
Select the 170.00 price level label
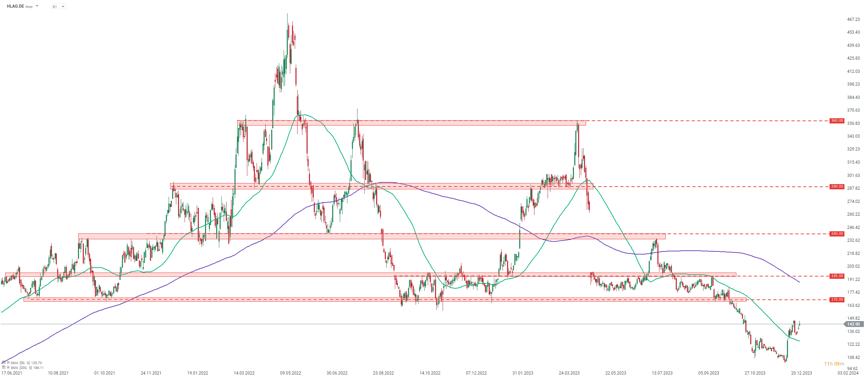(x=837, y=300)
